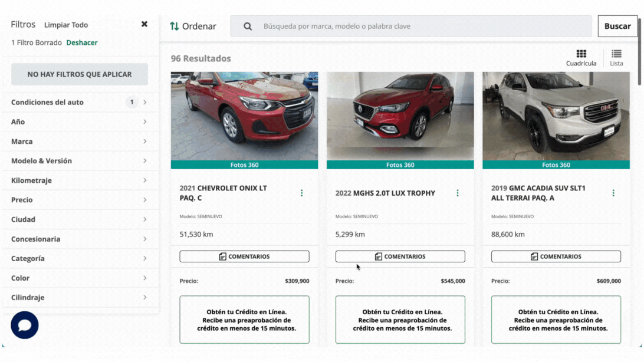
Task: Switch to Lista view
Action: (616, 58)
